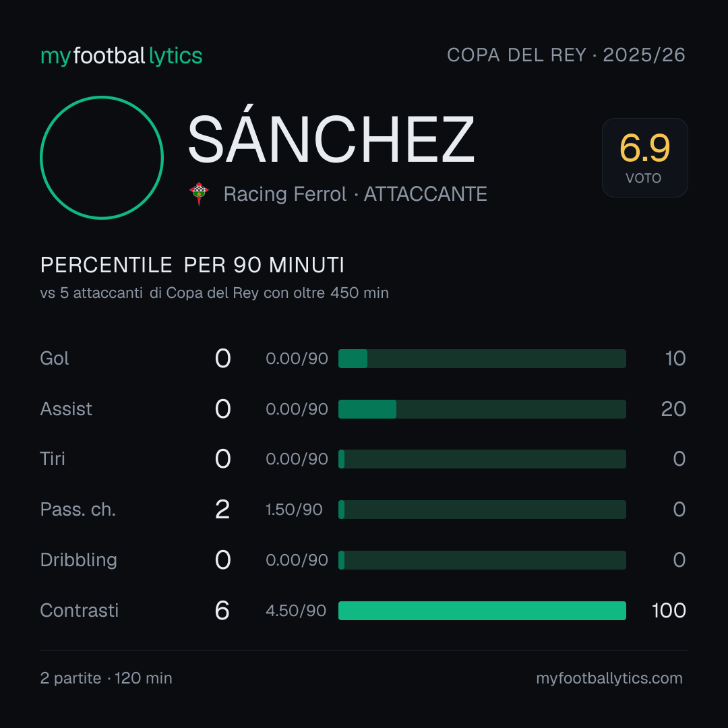Viewport: 728px width, 728px height.
Task: Select the Dribbling stat label
Action: tap(78, 560)
